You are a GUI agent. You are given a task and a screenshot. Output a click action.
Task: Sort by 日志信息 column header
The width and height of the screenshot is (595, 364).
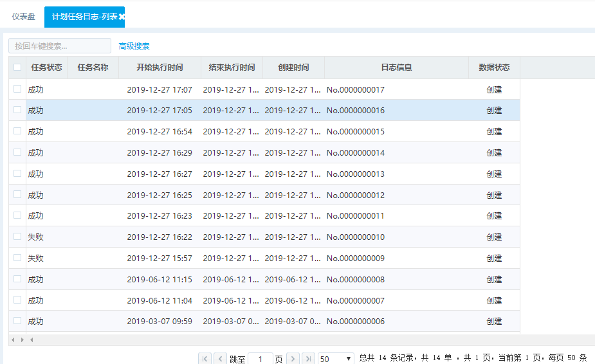[396, 68]
